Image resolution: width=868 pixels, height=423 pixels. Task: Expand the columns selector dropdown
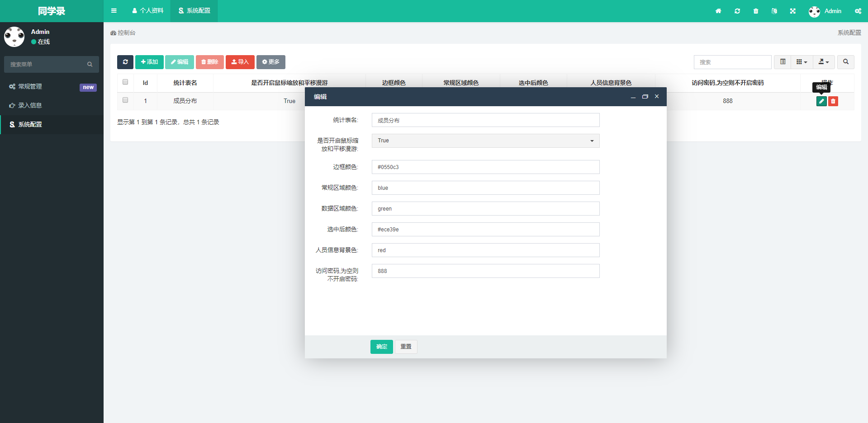coord(802,62)
